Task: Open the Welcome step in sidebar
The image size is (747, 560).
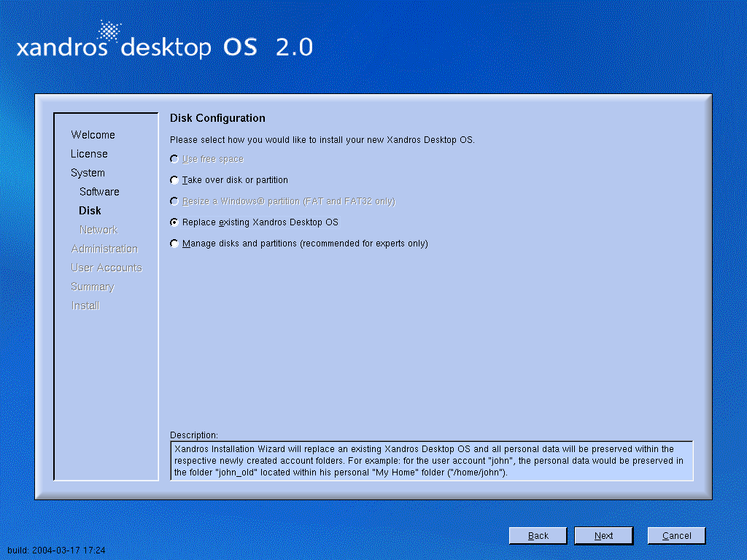Action: tap(93, 135)
